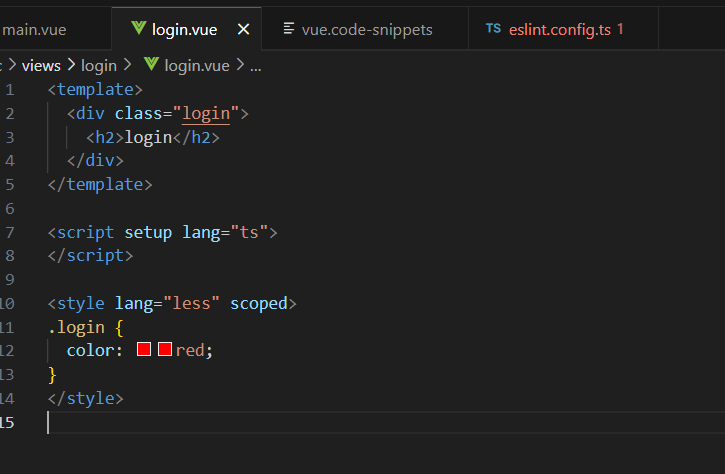725x474 pixels.
Task: Click line number 10 in the gutter
Action: pos(7,303)
